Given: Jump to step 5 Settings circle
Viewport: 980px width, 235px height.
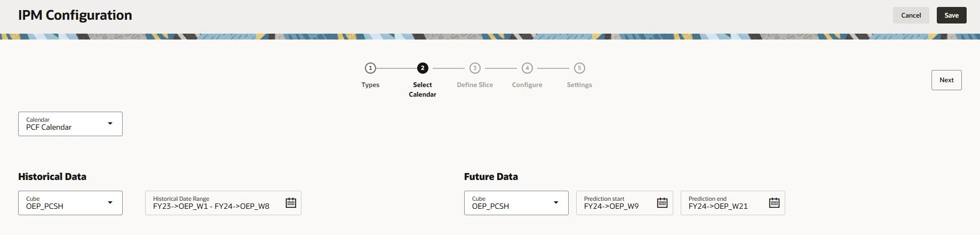Looking at the screenshot, I should pyautogui.click(x=579, y=68).
